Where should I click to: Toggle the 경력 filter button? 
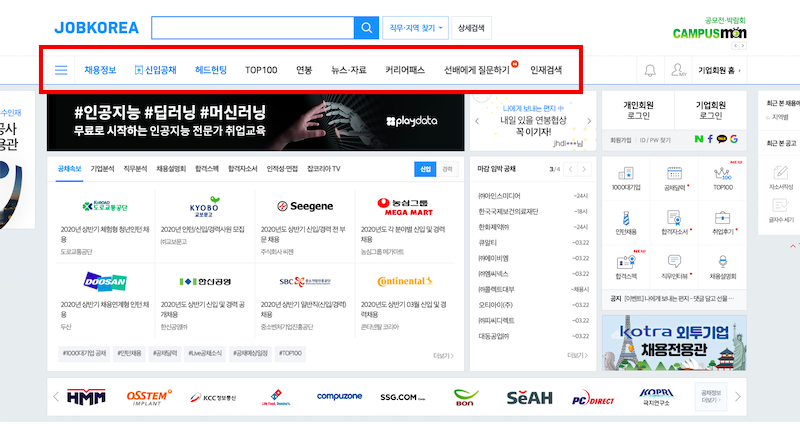click(x=446, y=169)
